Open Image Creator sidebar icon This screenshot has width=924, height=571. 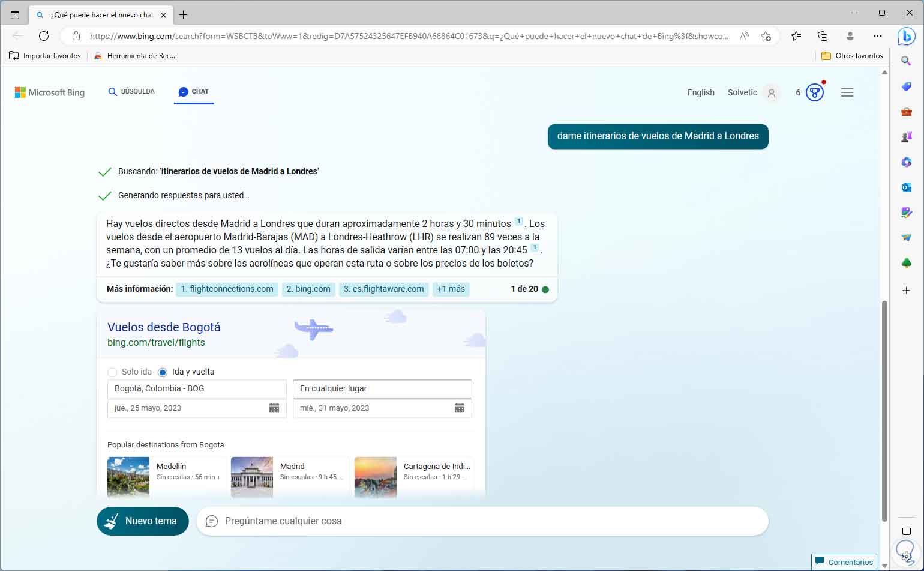pos(906,213)
